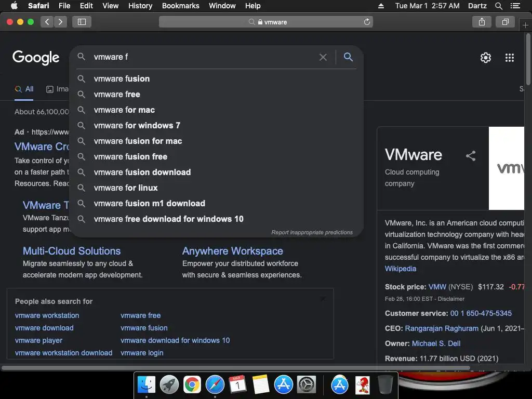Click the vertical page scrollbar

[528, 59]
